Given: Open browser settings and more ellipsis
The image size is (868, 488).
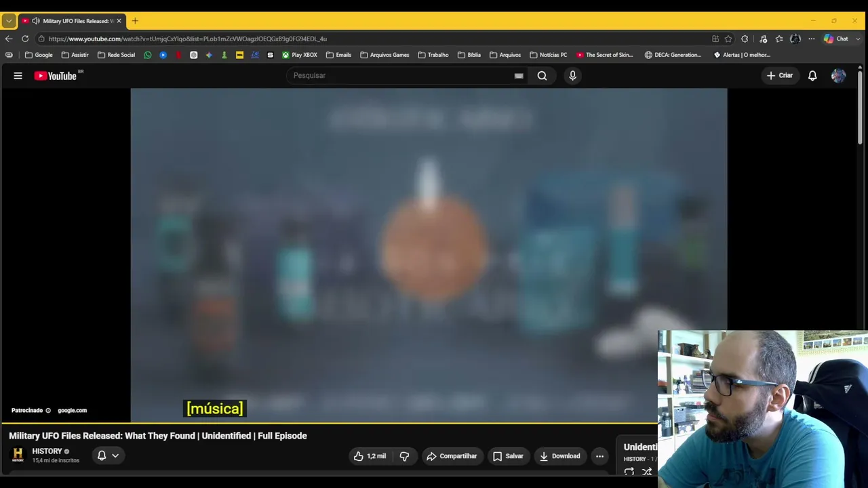Looking at the screenshot, I should [811, 39].
